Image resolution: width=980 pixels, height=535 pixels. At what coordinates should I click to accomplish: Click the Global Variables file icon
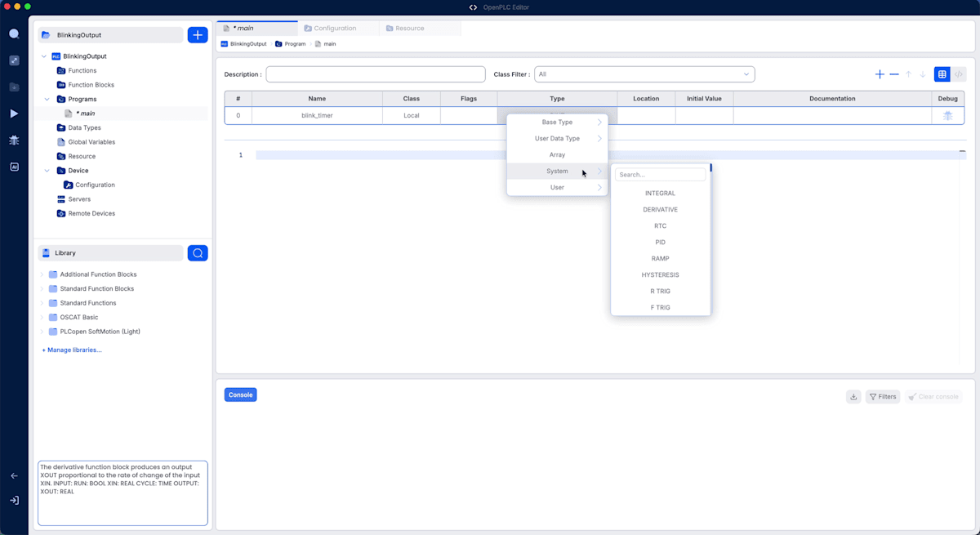tap(61, 142)
